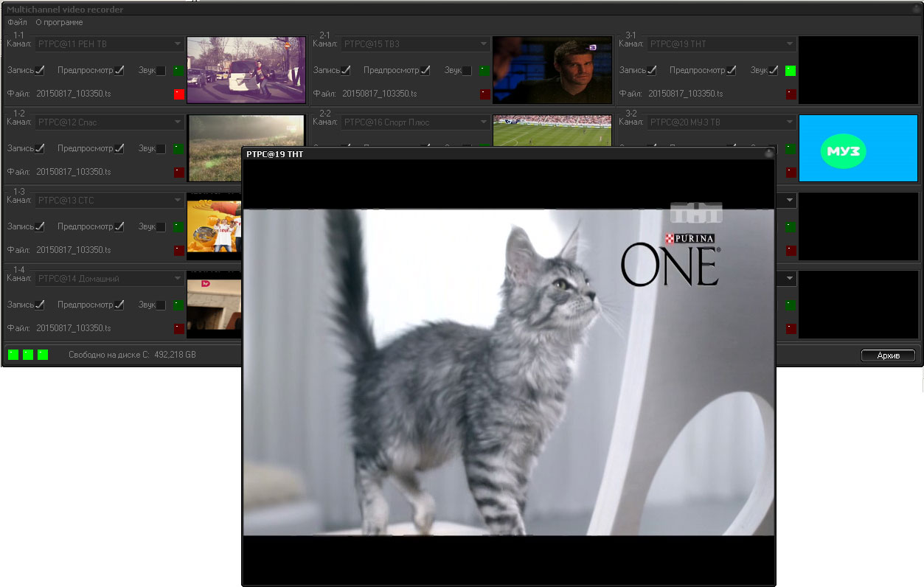Click the file name 20150817_103350.ts in panel 1-1
924x587 pixels.
pos(74,94)
